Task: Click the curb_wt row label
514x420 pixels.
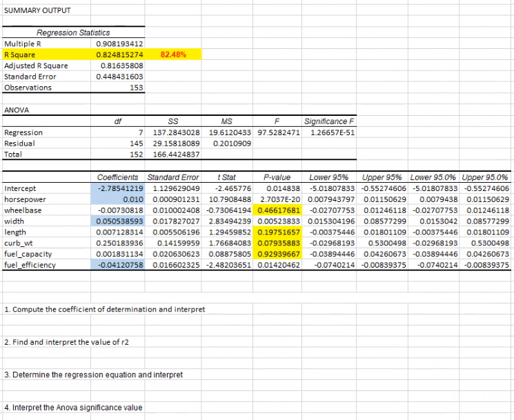Action: (x=18, y=243)
